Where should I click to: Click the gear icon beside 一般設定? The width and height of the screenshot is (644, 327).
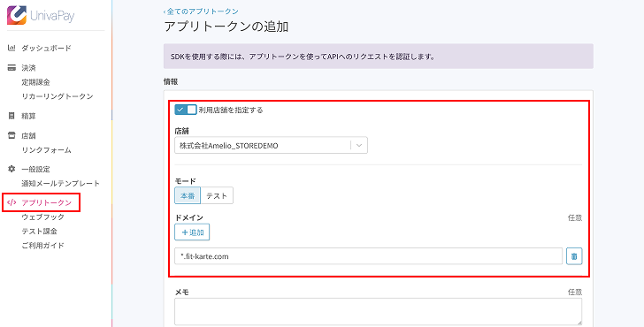pos(11,169)
